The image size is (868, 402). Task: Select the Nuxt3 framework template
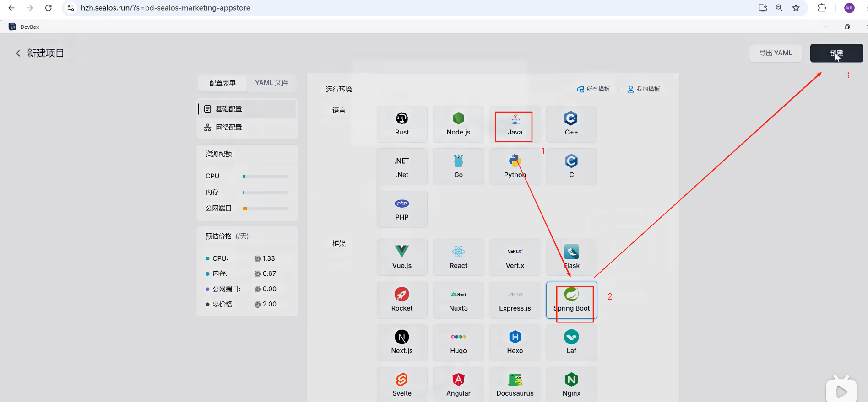click(458, 300)
